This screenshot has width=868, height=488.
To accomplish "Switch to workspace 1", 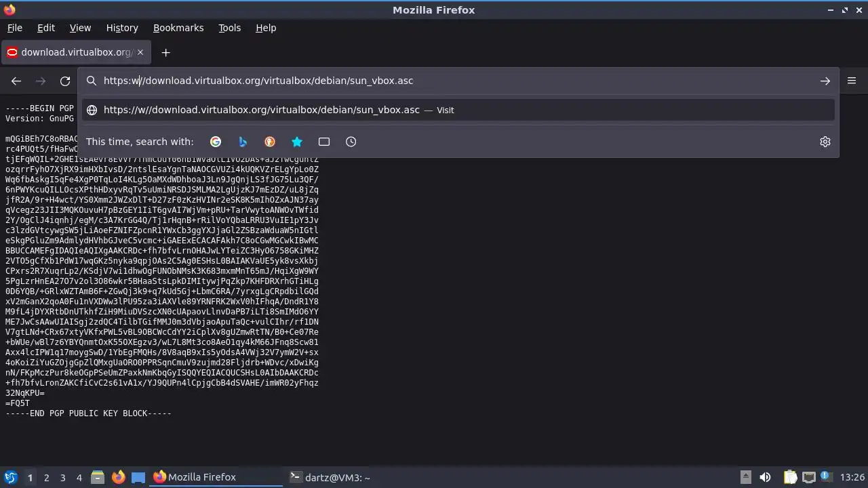I will pos(30,477).
